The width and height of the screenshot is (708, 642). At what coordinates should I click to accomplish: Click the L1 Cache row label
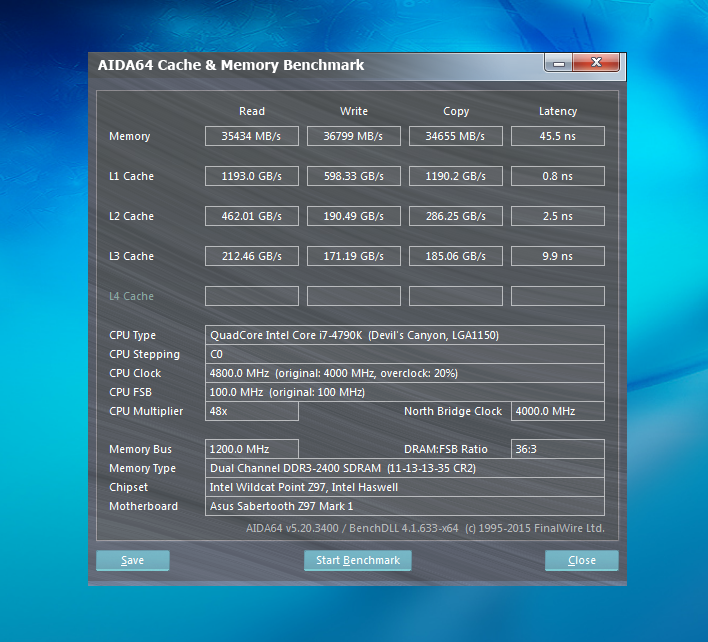[131, 176]
